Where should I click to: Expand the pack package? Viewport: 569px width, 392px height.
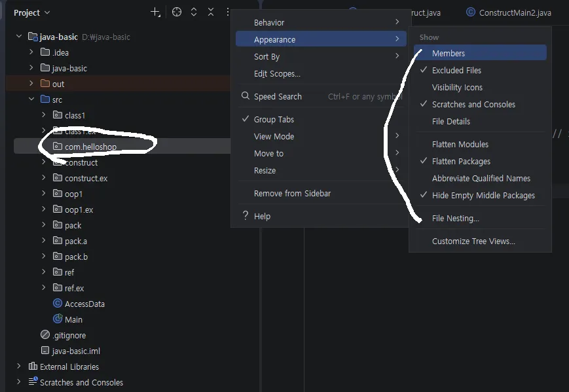[x=44, y=224]
